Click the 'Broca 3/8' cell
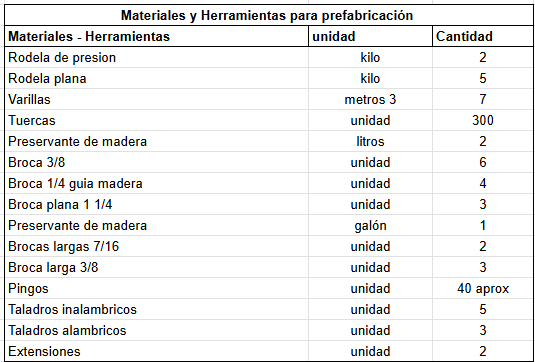 (x=157, y=162)
